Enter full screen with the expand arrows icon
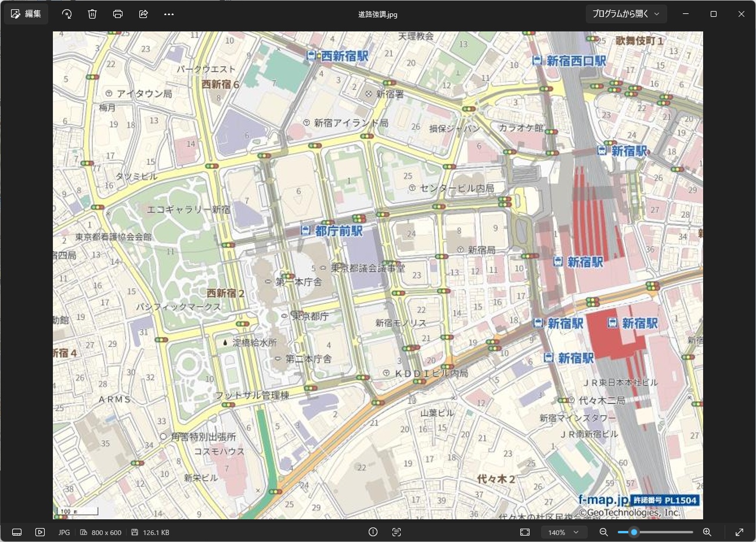 pyautogui.click(x=739, y=532)
